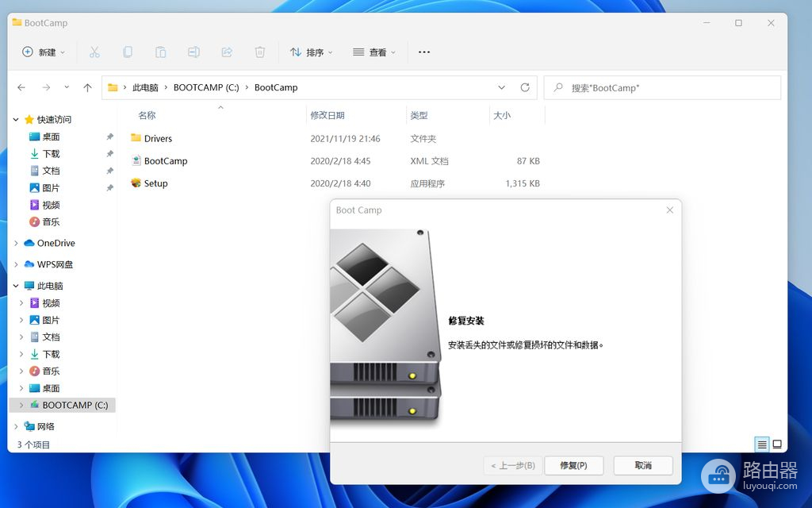Collapse the 快速访问 section
Viewport: 812px width, 508px height.
coord(16,120)
